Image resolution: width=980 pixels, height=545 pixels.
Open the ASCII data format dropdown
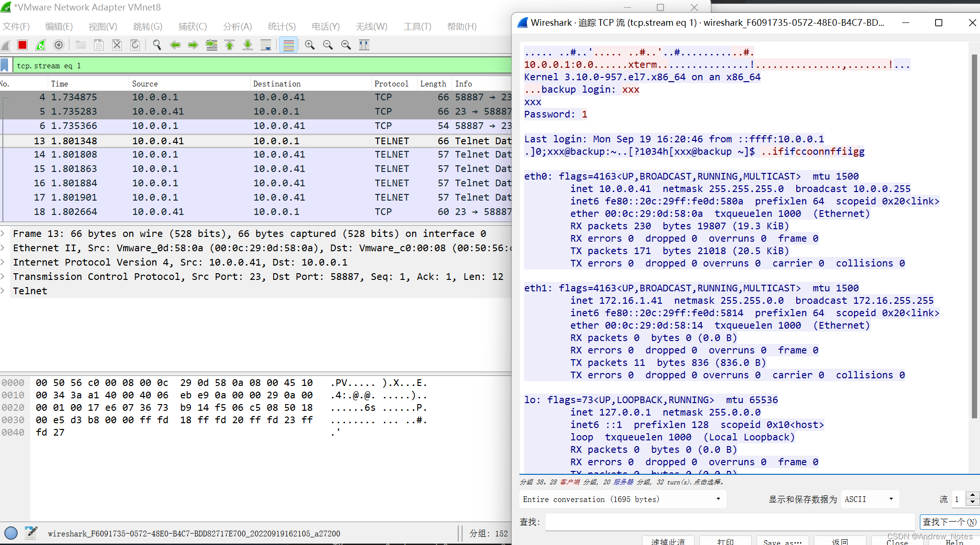(869, 499)
